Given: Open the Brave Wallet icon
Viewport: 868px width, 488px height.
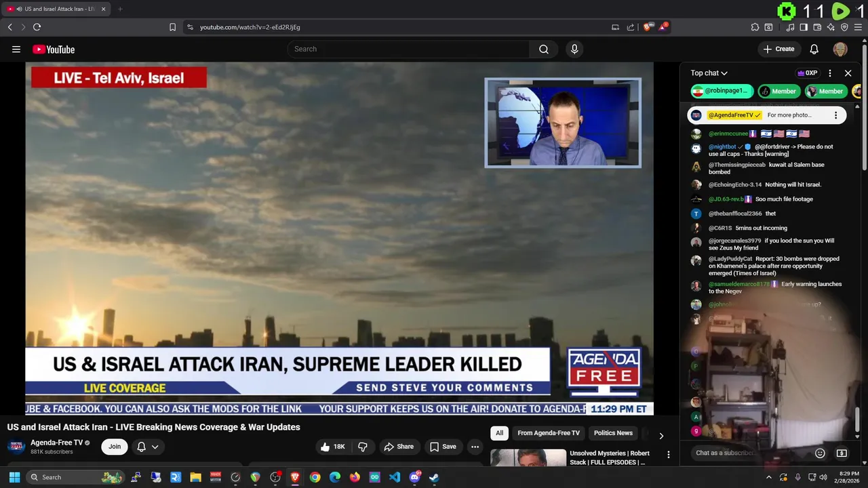Looking at the screenshot, I should pos(817,27).
